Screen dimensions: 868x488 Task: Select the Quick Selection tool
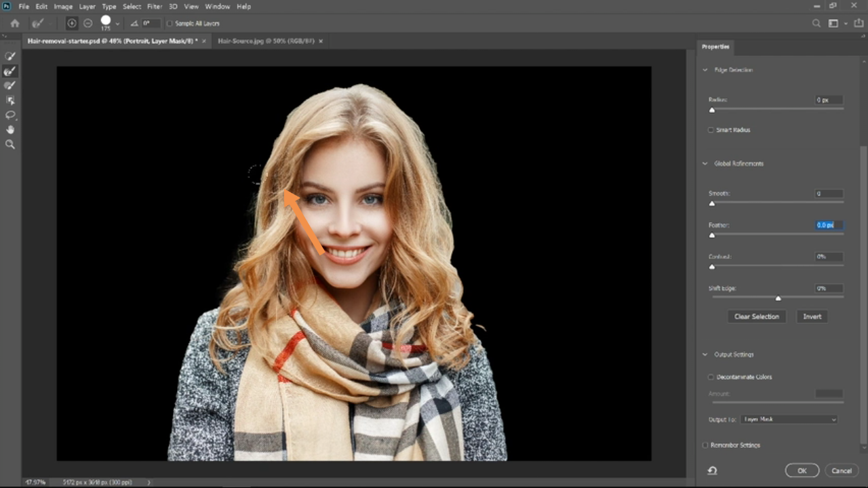tap(10, 56)
